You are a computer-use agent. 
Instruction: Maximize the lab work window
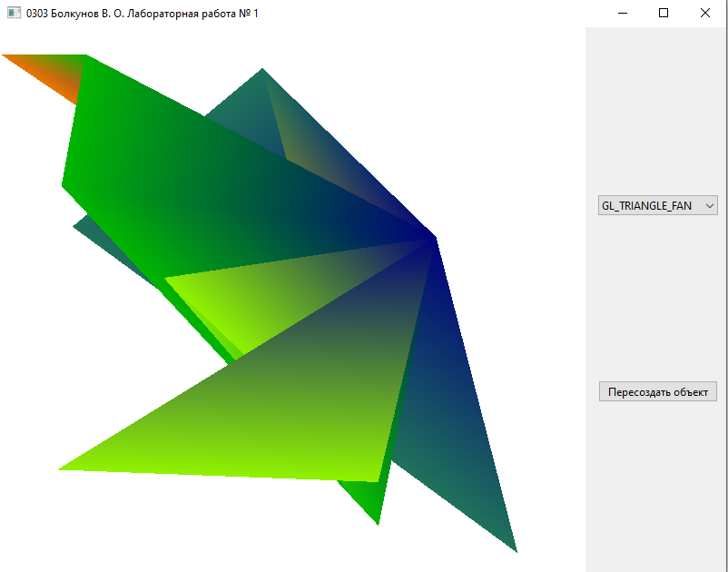pyautogui.click(x=664, y=13)
